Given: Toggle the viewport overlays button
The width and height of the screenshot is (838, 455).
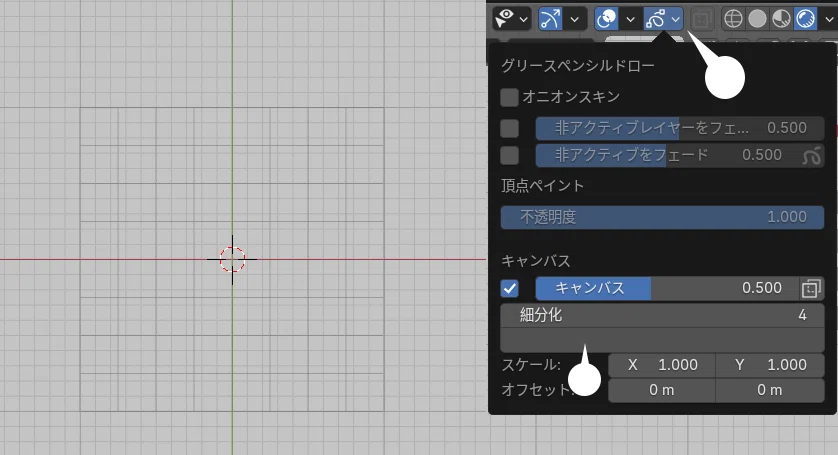Looking at the screenshot, I should click(606, 19).
